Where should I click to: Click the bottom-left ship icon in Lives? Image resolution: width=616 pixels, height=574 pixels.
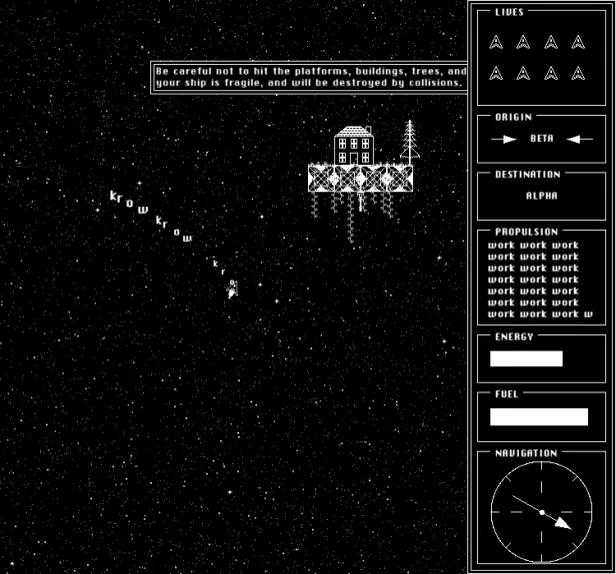pos(495,73)
